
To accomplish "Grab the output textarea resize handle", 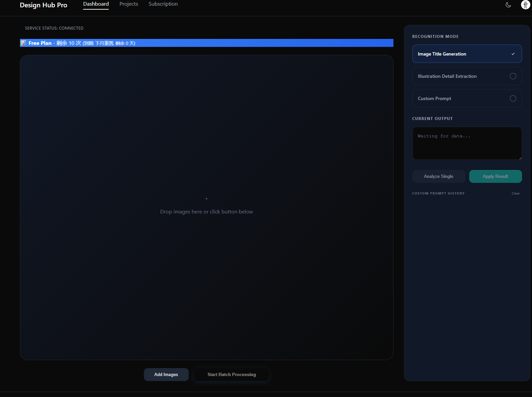I will 520,158.
